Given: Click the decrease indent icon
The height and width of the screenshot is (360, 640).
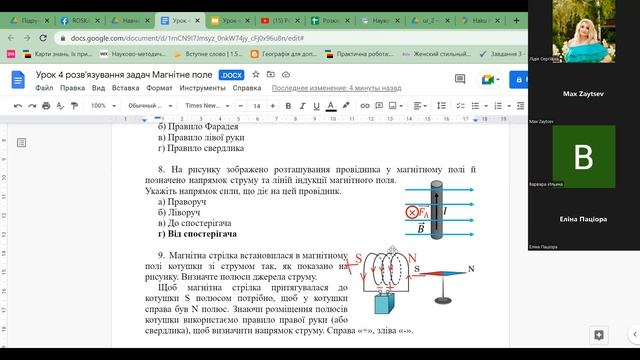Looking at the screenshot, I should tap(520, 106).
